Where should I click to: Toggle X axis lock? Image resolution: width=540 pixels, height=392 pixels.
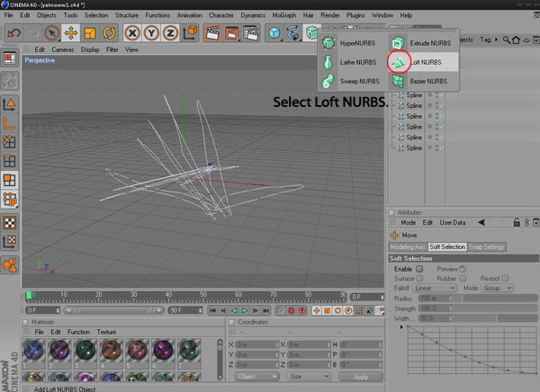point(132,33)
